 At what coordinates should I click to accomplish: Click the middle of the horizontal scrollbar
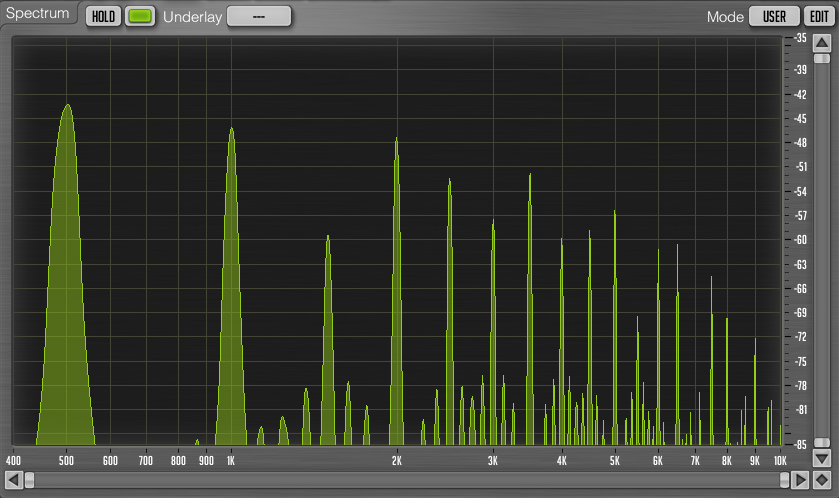click(406, 481)
